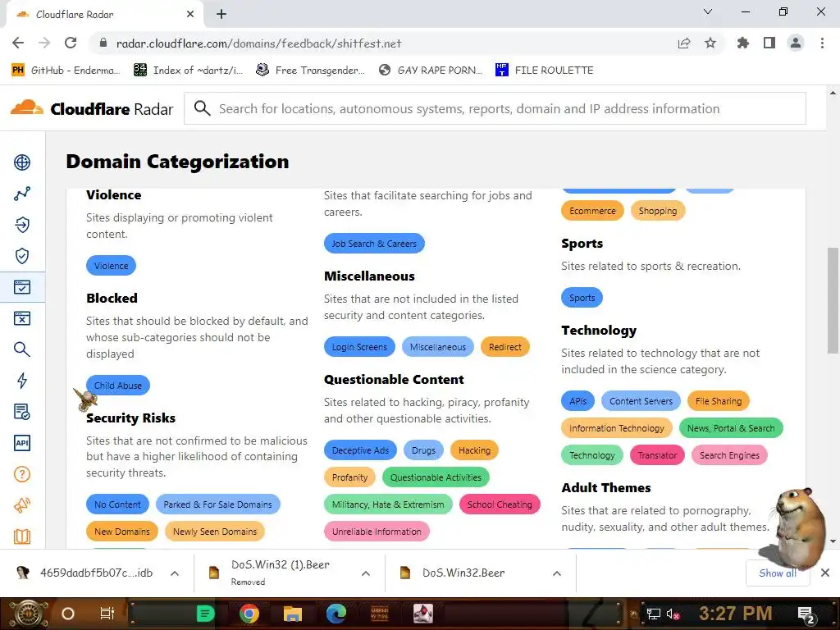
Task: Click the orange megaphone icon in sidebar
Action: [22, 505]
